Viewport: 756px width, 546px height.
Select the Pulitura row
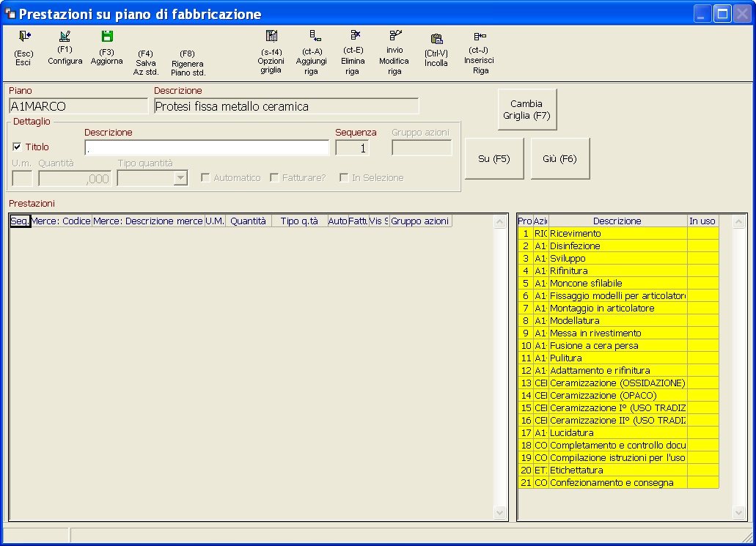click(618, 358)
